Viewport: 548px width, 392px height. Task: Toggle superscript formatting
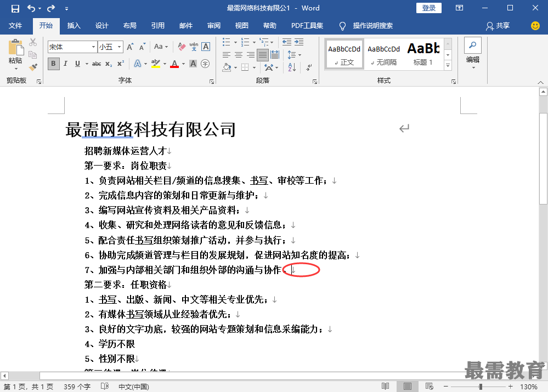pyautogui.click(x=121, y=64)
